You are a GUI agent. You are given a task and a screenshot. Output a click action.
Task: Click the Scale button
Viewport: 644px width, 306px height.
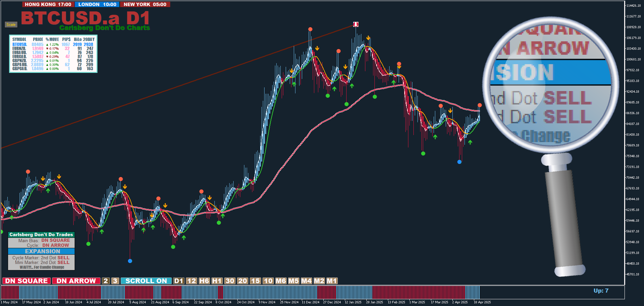(11, 25)
